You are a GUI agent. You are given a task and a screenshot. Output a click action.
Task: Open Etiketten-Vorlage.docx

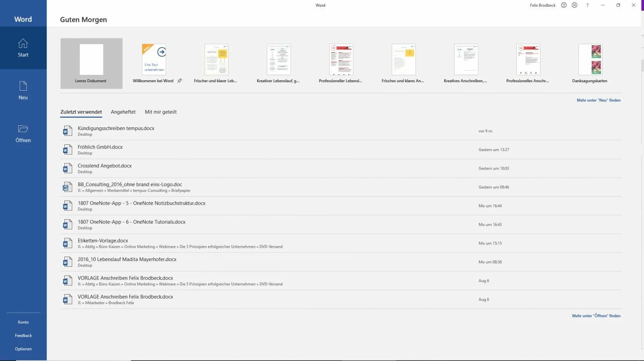[341, 243]
